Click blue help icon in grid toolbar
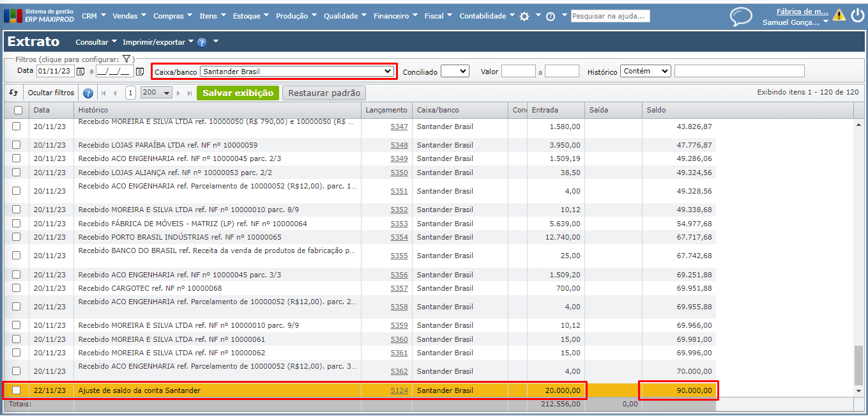The height and width of the screenshot is (416, 868). pos(88,93)
